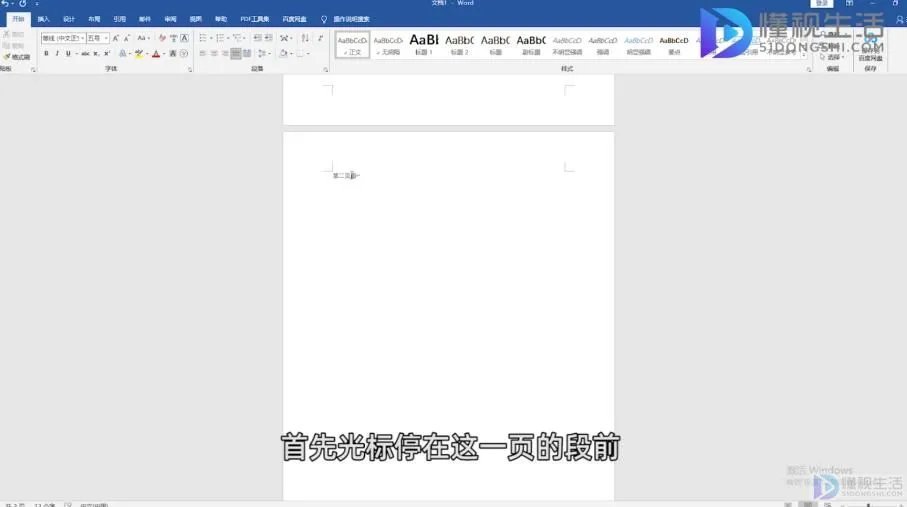Sort paragraphs with the sort icon
The width and height of the screenshot is (907, 507).
pyautogui.click(x=305, y=38)
